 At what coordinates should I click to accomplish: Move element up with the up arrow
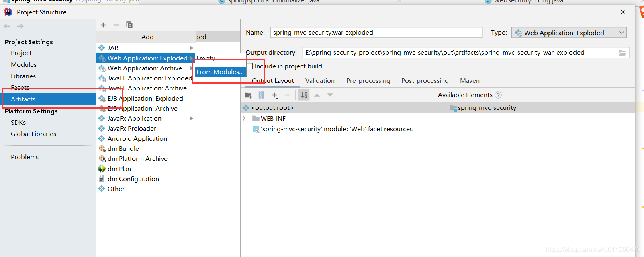tap(317, 95)
